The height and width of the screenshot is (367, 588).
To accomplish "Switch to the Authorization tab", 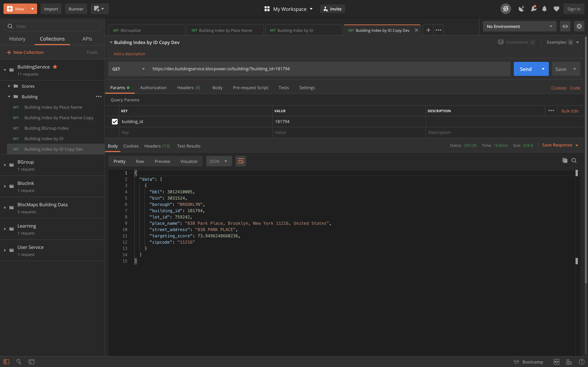I will (x=153, y=88).
